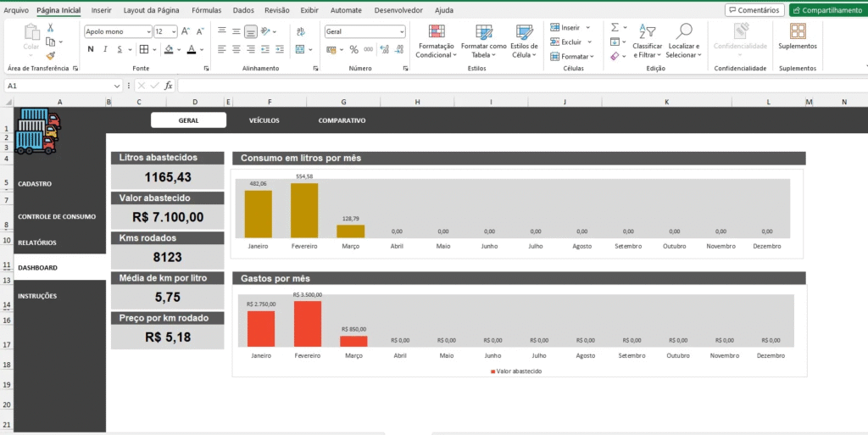Expand the Geral number format dropdown
This screenshot has width=868, height=435.
click(x=401, y=31)
